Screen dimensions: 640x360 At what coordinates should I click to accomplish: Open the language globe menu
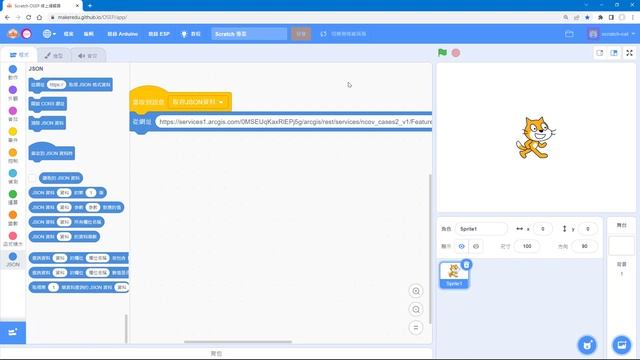(49, 34)
